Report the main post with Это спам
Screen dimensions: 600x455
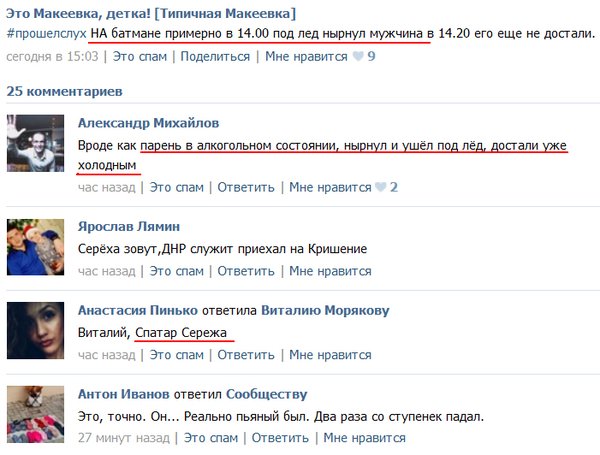tap(140, 56)
